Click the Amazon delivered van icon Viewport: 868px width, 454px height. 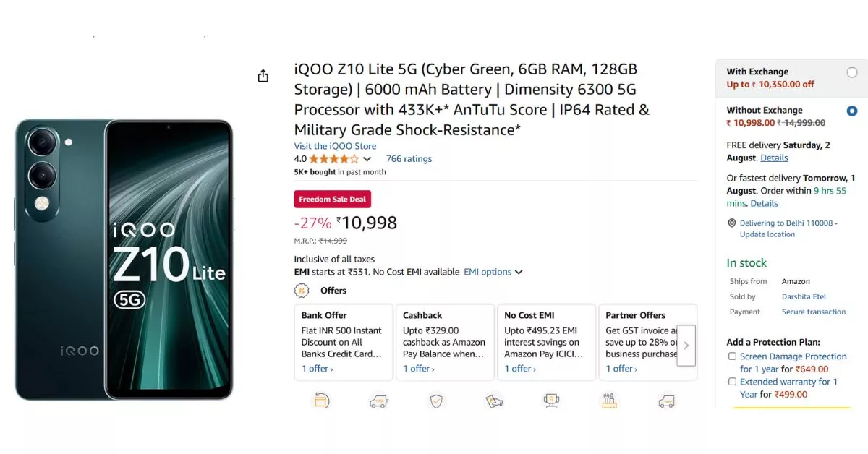(x=666, y=400)
